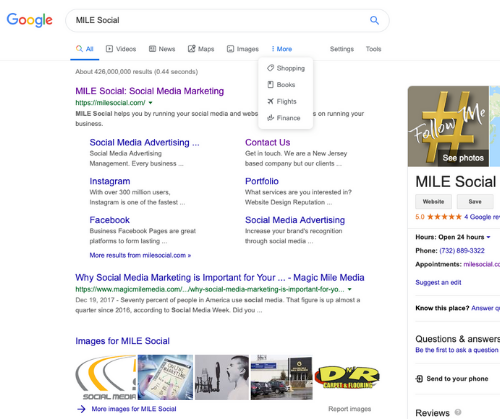This screenshot has width=500, height=419.
Task: Open Social Media Advertising ... sitelink
Action: pyautogui.click(x=144, y=143)
